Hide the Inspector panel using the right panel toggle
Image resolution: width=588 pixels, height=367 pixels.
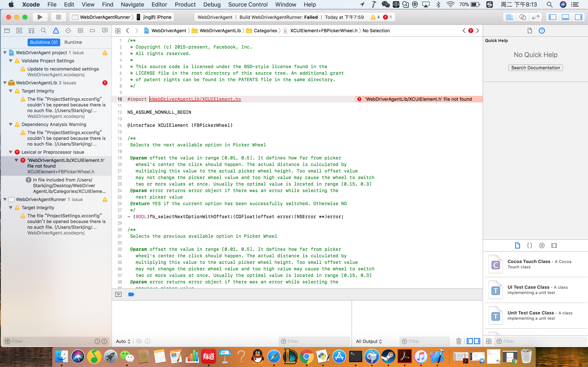pyautogui.click(x=579, y=17)
